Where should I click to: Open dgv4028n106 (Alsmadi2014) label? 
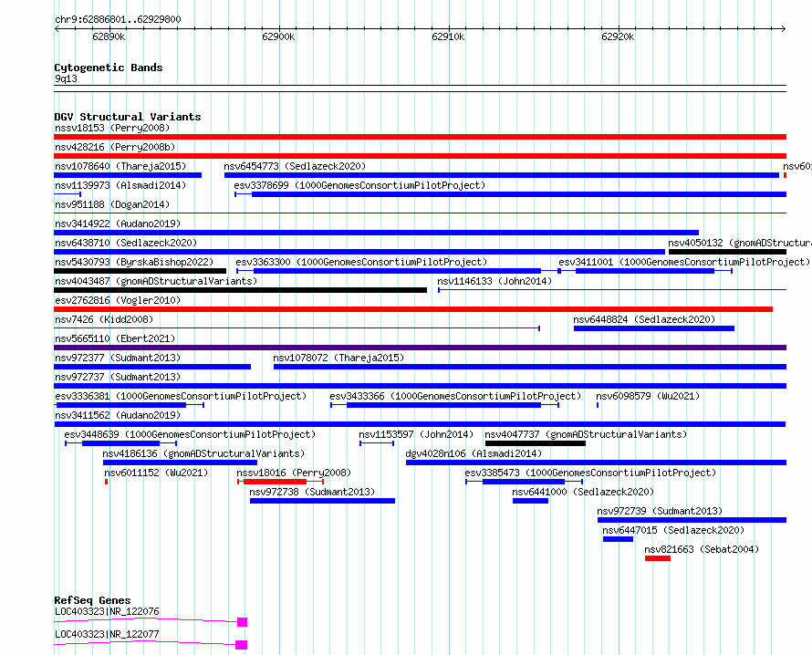coord(474,453)
